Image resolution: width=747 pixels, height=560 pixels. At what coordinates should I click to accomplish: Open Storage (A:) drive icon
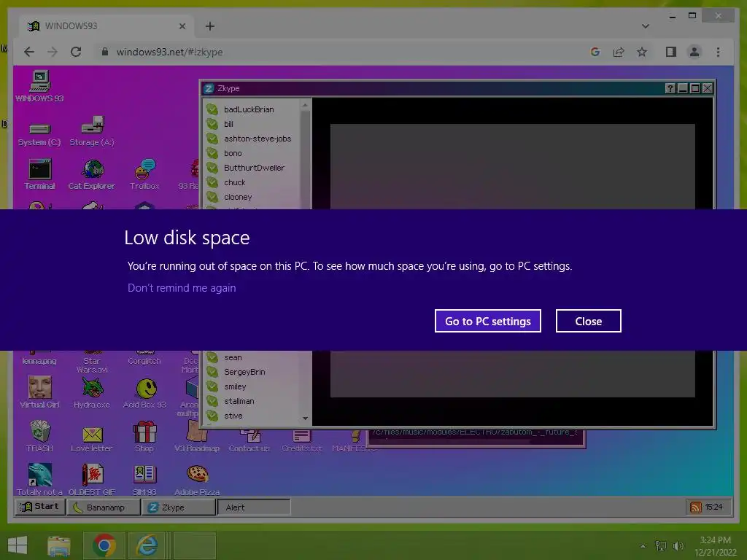tap(92, 131)
